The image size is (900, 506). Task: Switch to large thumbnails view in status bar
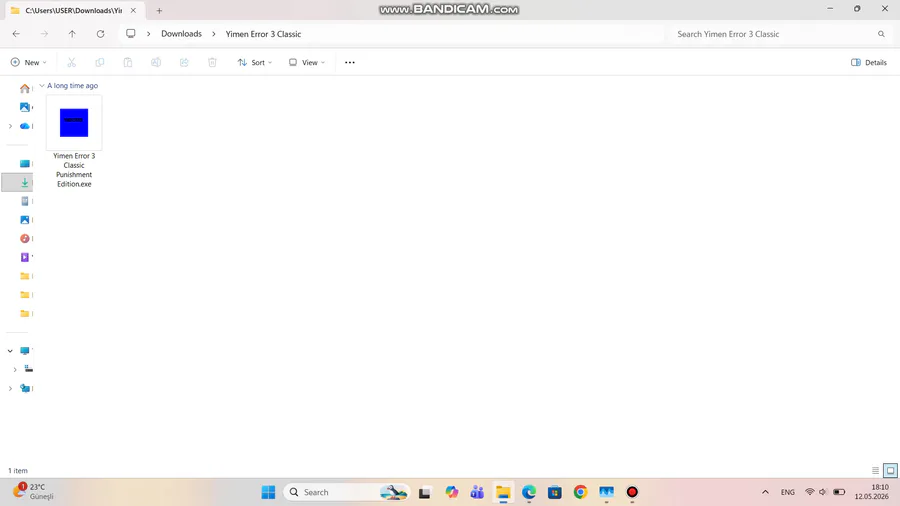[x=890, y=470]
